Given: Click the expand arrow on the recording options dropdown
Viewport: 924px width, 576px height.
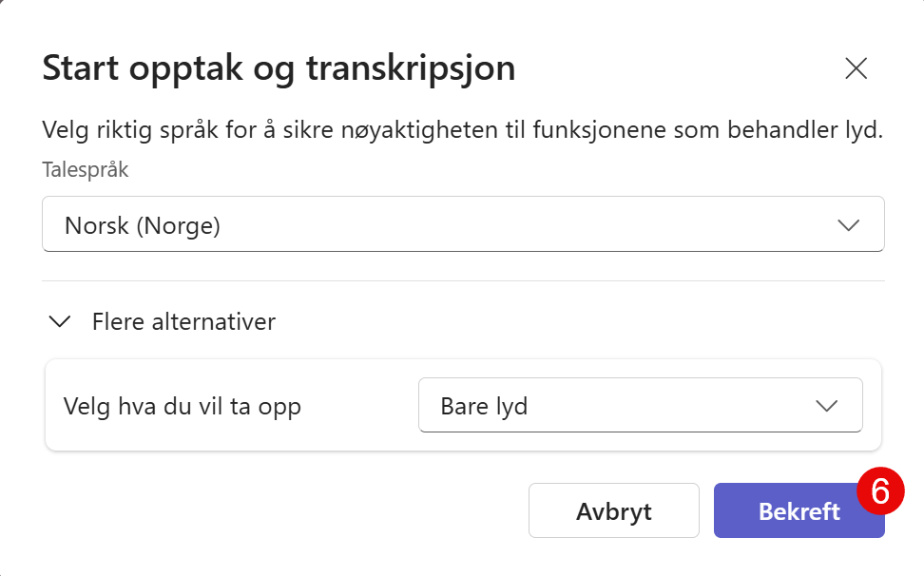Looking at the screenshot, I should [x=826, y=405].
